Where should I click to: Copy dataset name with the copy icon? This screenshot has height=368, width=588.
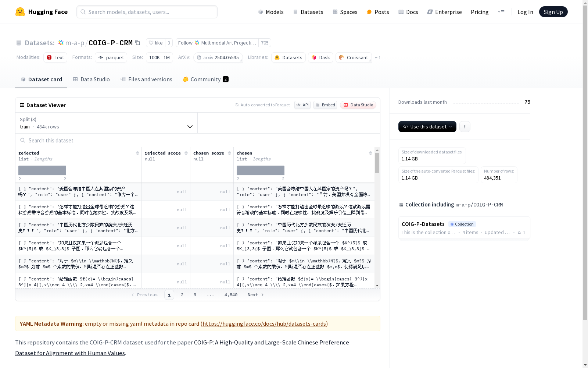point(137,43)
